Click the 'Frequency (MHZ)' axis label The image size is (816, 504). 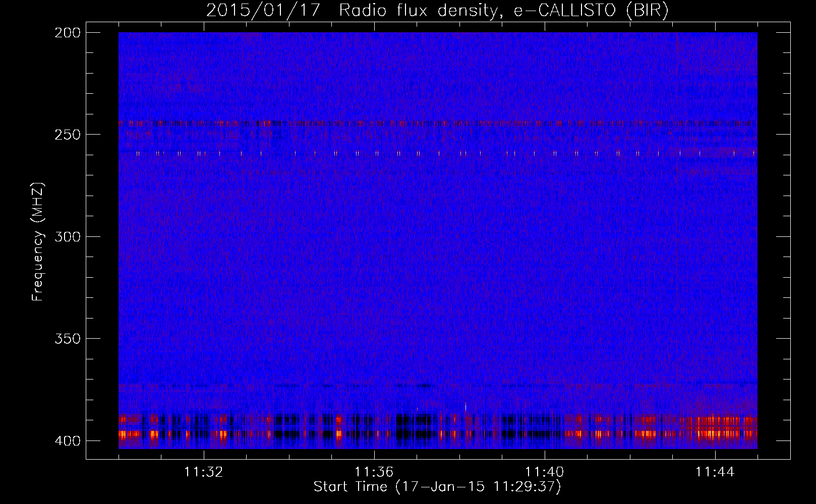click(38, 242)
